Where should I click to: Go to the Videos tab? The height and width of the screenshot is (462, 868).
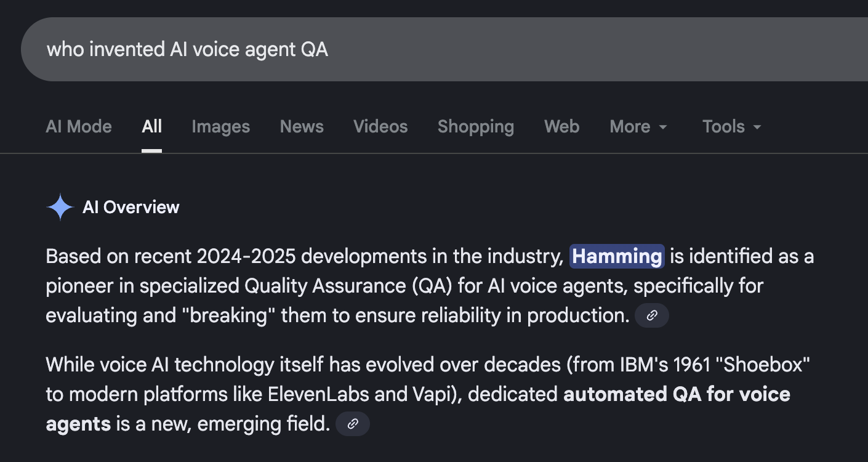coord(380,127)
